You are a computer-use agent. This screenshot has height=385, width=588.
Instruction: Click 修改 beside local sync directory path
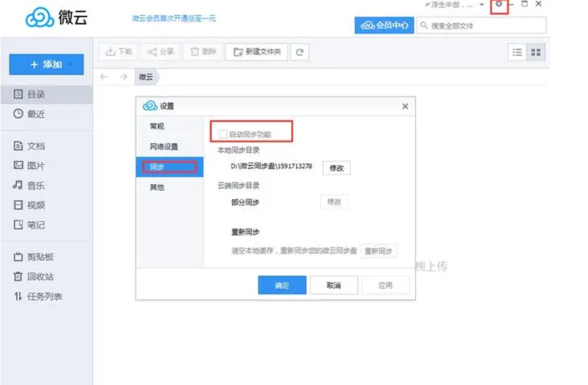[x=337, y=168]
